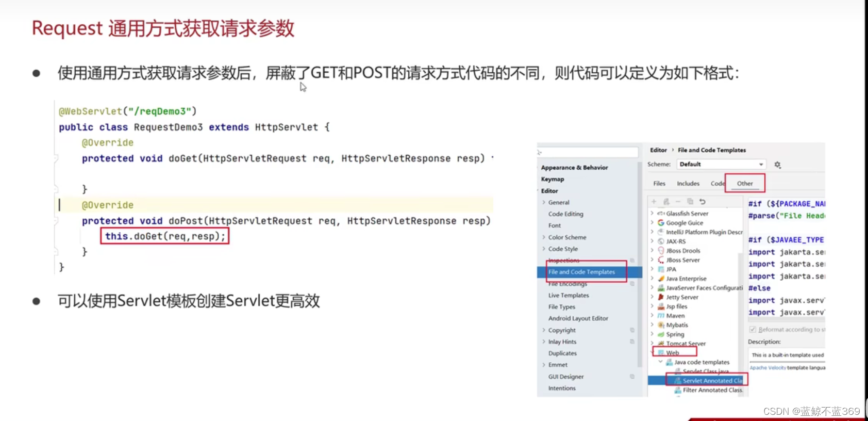Image resolution: width=868 pixels, height=421 pixels.
Task: Open the Apache Velocity link
Action: pos(768,368)
